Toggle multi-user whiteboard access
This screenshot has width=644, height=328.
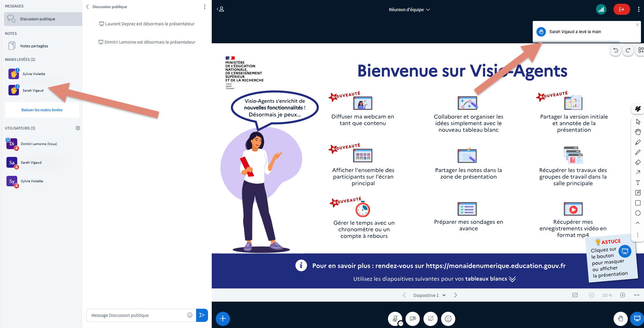tap(640, 50)
